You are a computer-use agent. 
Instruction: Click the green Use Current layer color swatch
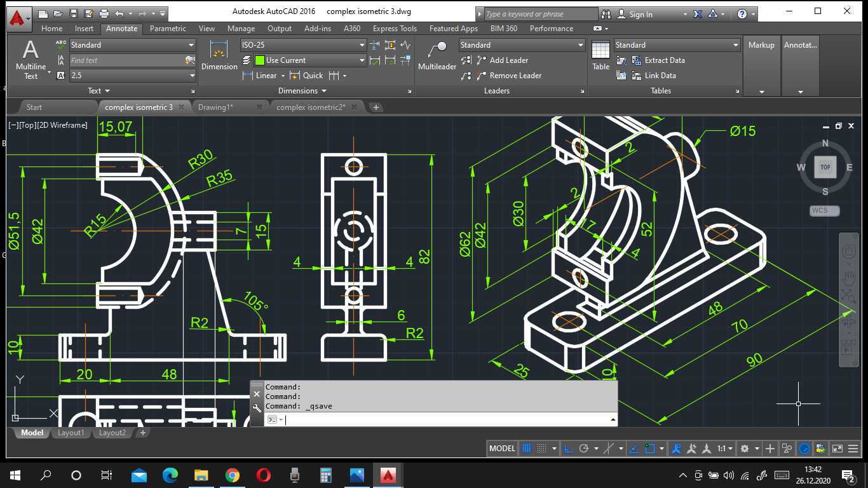coord(259,60)
